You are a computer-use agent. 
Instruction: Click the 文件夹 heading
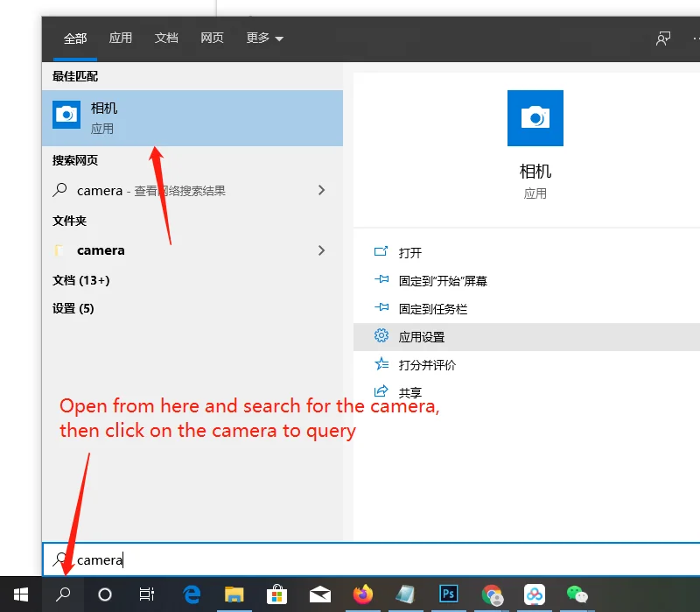(69, 221)
